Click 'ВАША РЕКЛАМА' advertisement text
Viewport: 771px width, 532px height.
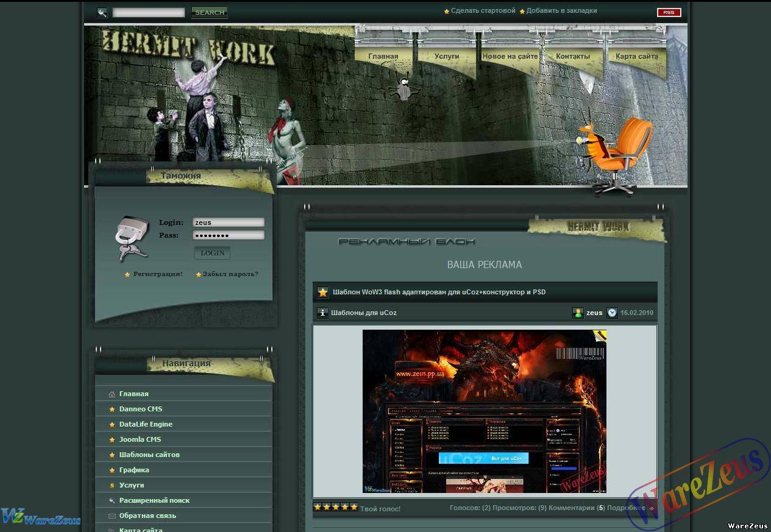click(x=485, y=264)
